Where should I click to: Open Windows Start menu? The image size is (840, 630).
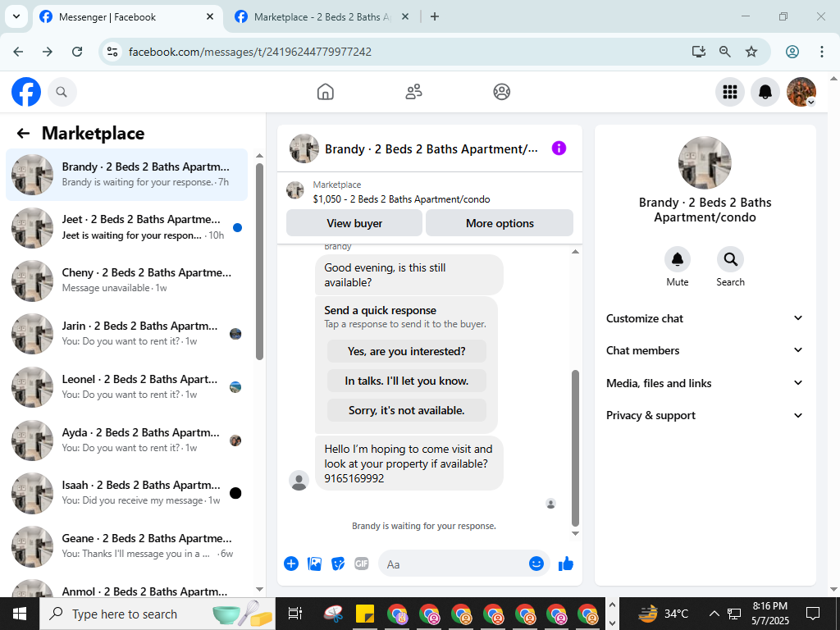coord(20,614)
